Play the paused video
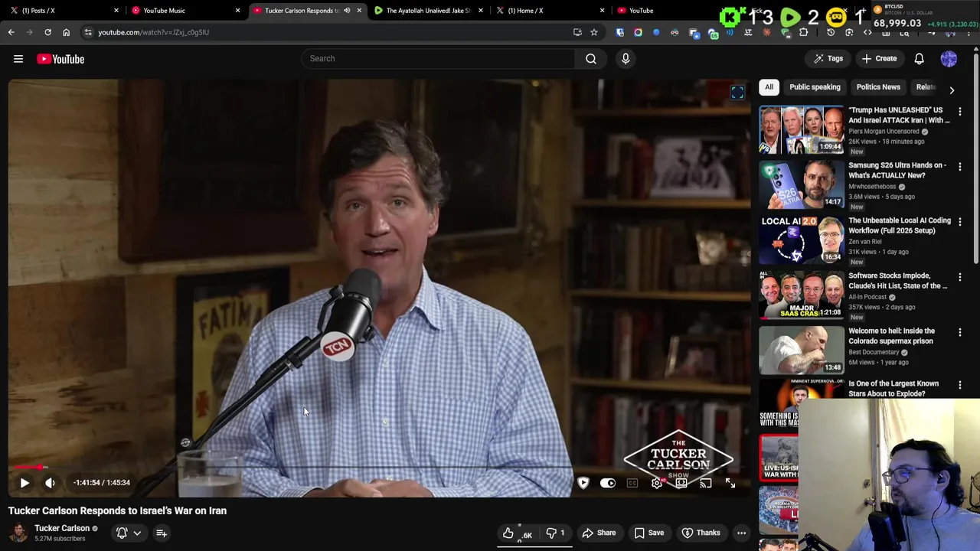Screen dimensions: 980x551 coord(24,483)
